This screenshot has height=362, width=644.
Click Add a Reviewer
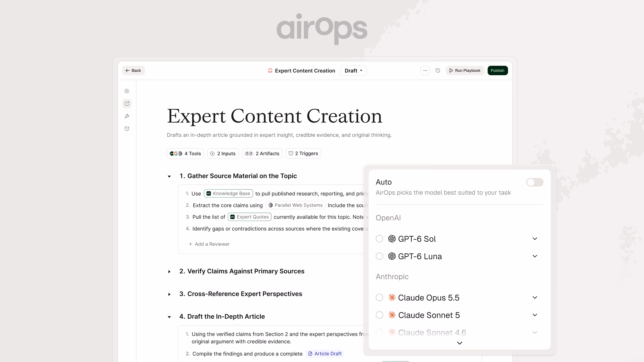point(209,244)
